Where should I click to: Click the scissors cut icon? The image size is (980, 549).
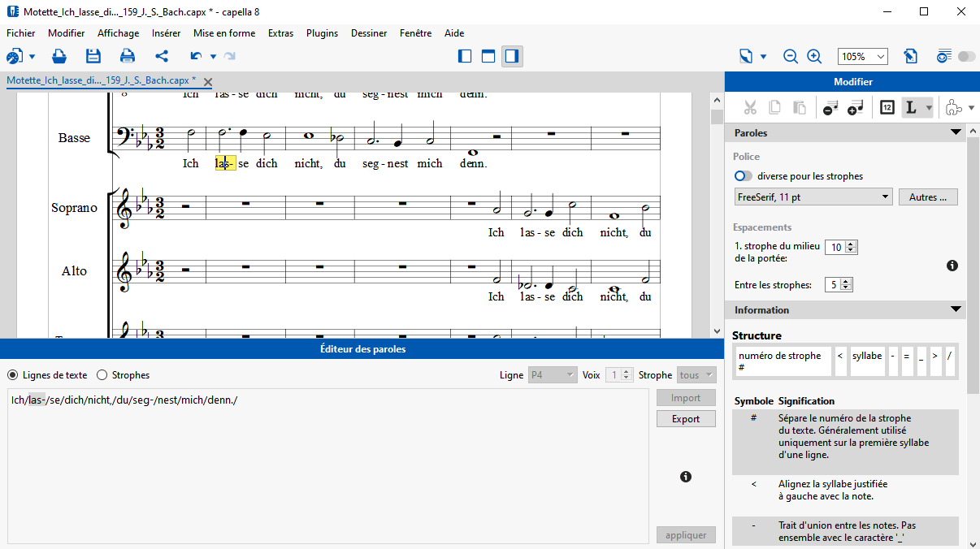tap(750, 107)
